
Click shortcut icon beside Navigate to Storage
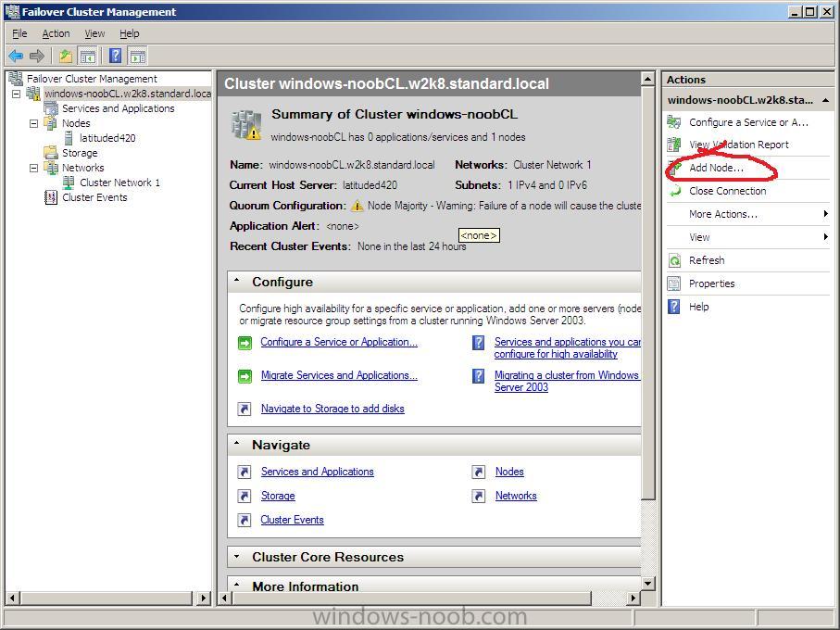click(x=244, y=409)
